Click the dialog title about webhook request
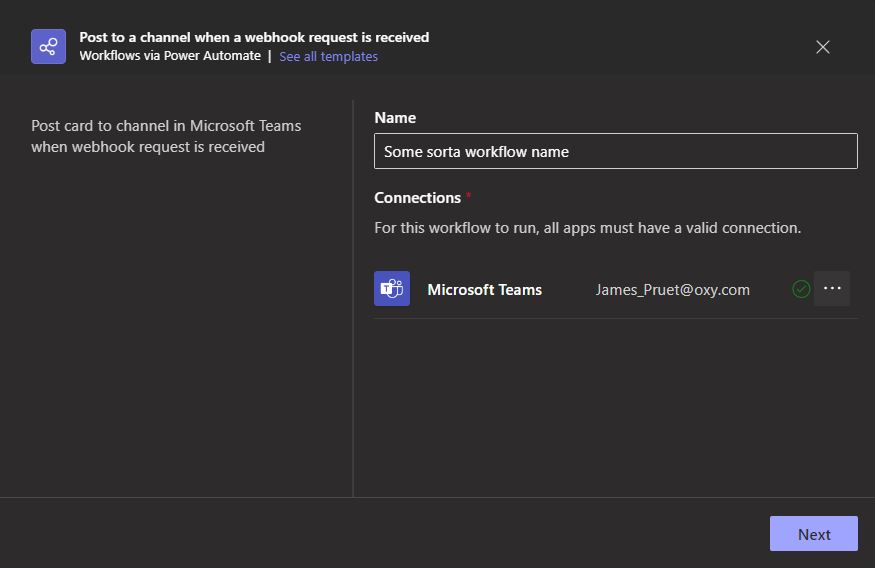875x568 pixels. 254,37
